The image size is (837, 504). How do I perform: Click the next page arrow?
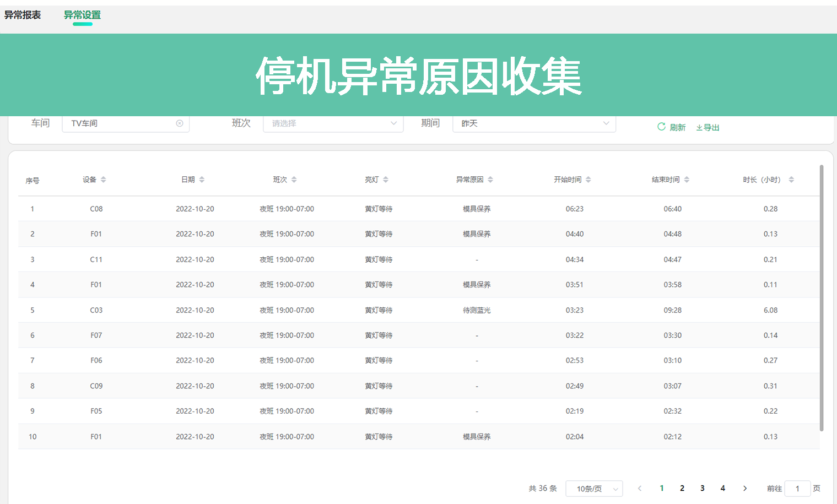tap(745, 488)
